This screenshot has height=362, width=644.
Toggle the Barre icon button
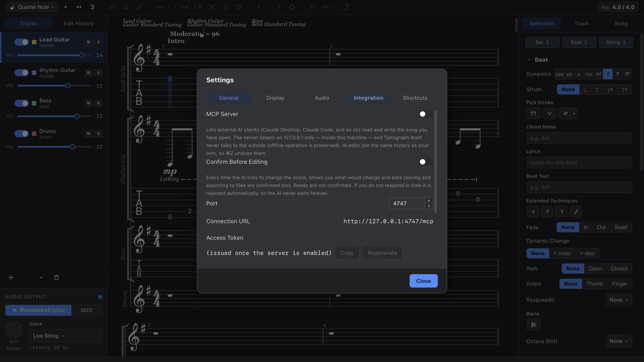tap(533, 325)
